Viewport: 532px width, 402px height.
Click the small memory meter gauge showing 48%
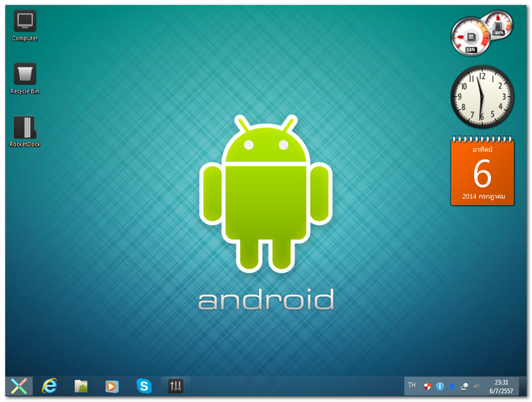pos(499,24)
